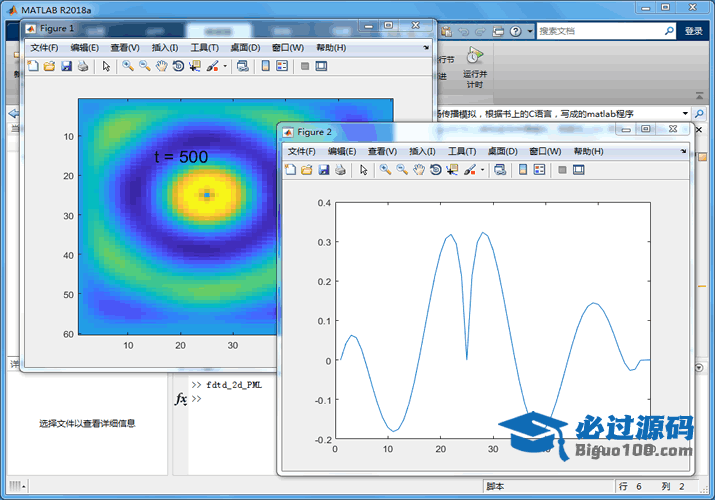Expand dropdown arrow next to help icon

click(x=530, y=31)
